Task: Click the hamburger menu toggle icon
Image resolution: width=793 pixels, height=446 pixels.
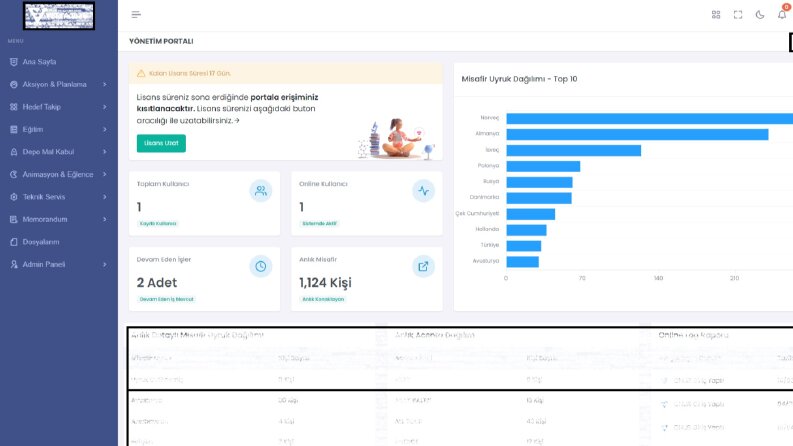Action: pos(136,15)
